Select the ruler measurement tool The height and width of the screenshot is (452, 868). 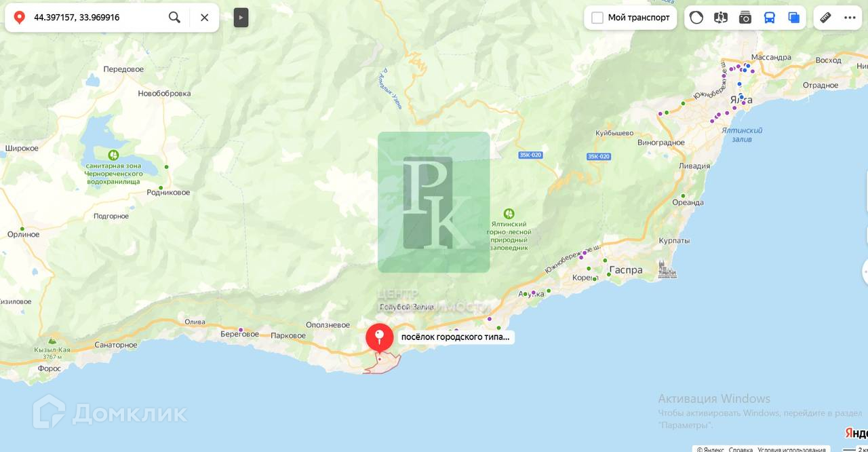click(825, 18)
